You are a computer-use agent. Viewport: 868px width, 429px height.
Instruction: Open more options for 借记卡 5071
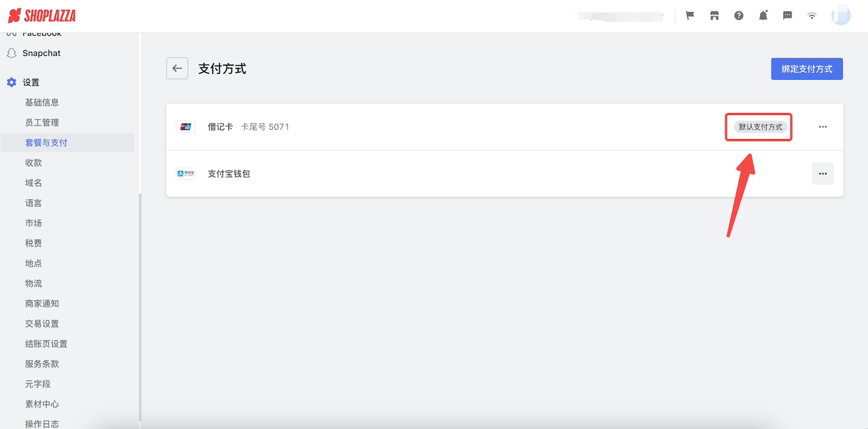click(x=823, y=127)
